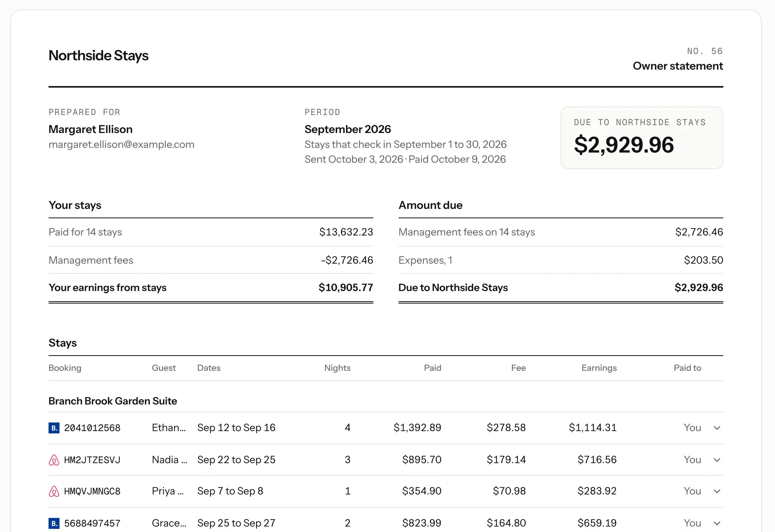
Task: Expand the Nadia stay row chevron
Action: click(x=717, y=460)
